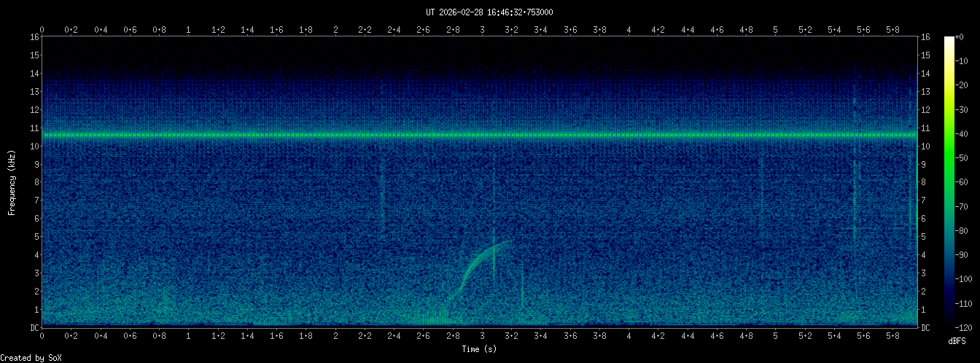Click the "Time (s)" axis label
The height and width of the screenshot is (363, 980).
pos(480,349)
